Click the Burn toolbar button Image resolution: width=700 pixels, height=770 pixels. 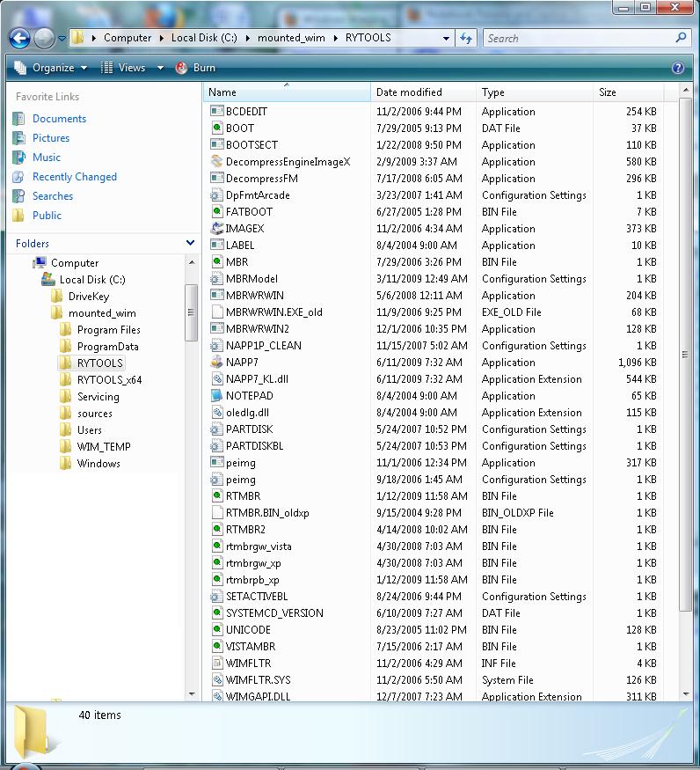point(195,68)
